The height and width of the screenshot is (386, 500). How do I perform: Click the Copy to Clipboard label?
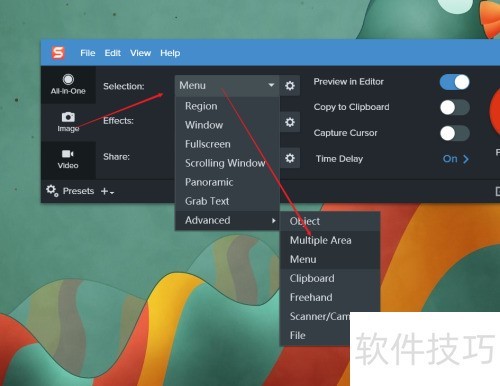tap(351, 107)
